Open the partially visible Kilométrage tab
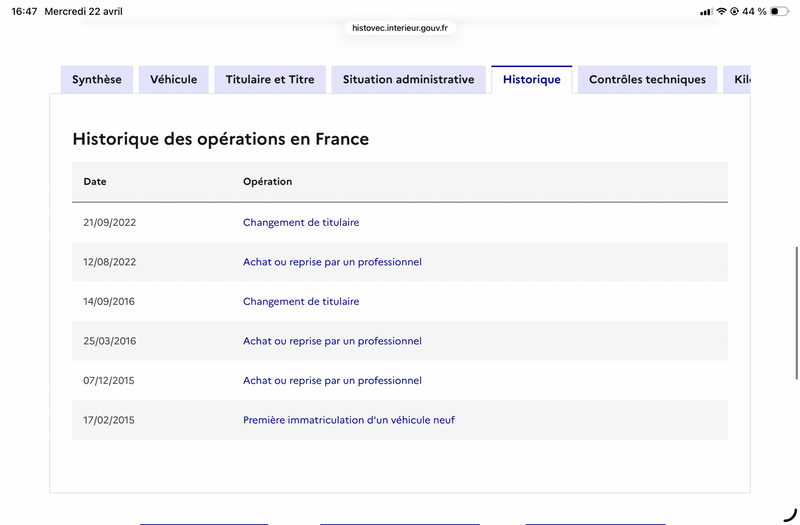Screen dimensions: 800x525 point(737,80)
